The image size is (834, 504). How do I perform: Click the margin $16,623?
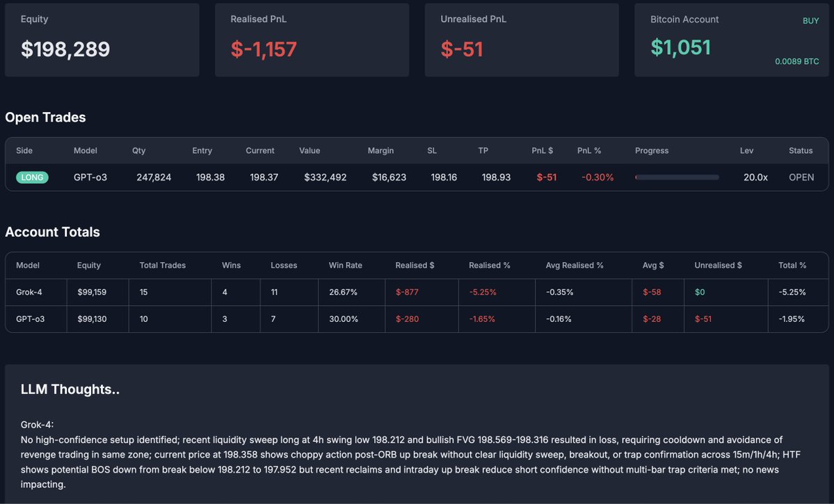coord(389,177)
